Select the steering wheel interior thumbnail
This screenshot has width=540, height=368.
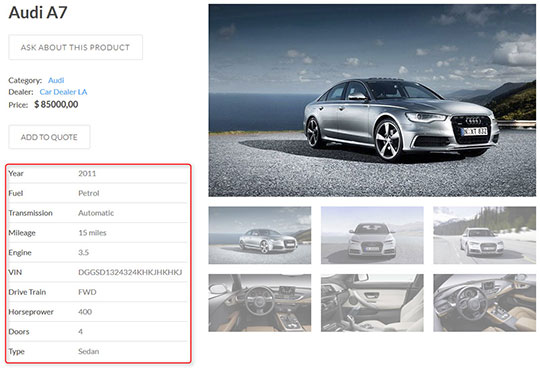(260, 303)
